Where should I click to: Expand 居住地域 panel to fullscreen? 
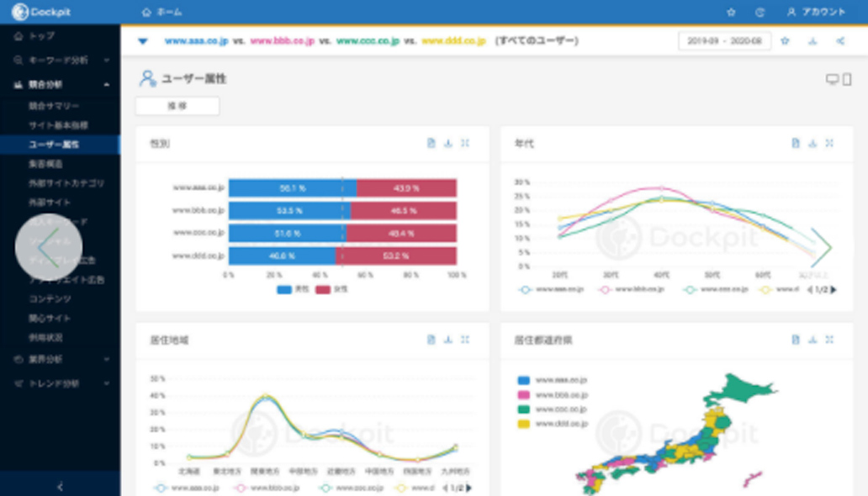[466, 340]
